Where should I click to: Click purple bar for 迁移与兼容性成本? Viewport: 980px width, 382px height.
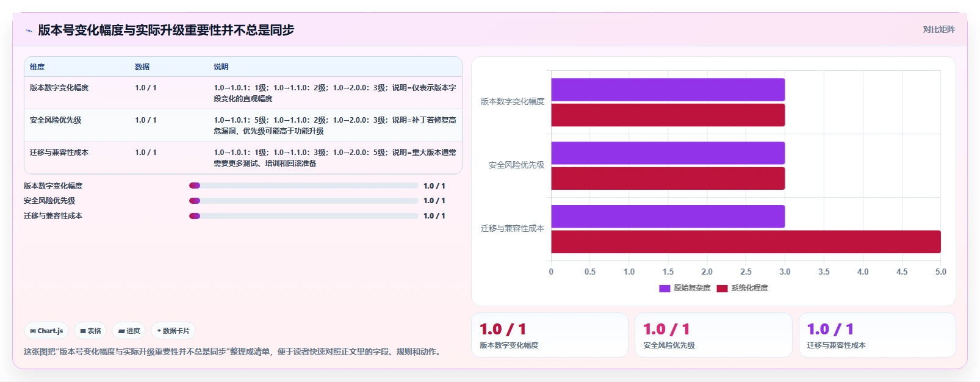(668, 217)
